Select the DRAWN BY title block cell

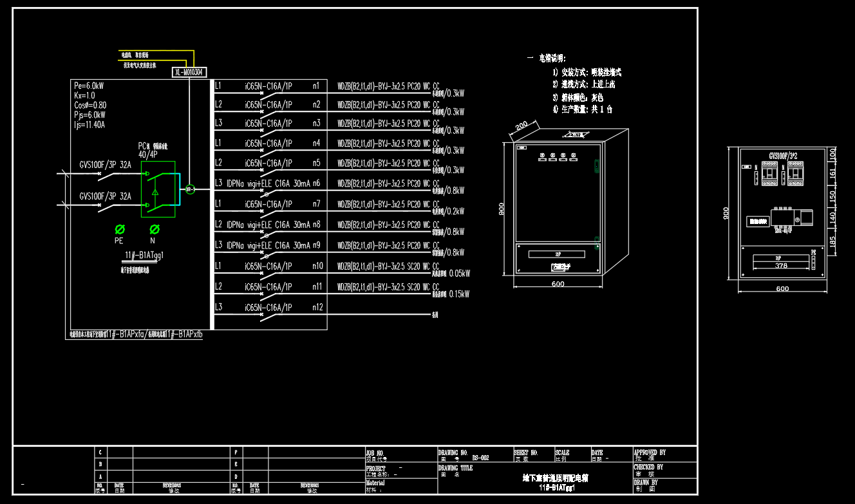coord(665,486)
